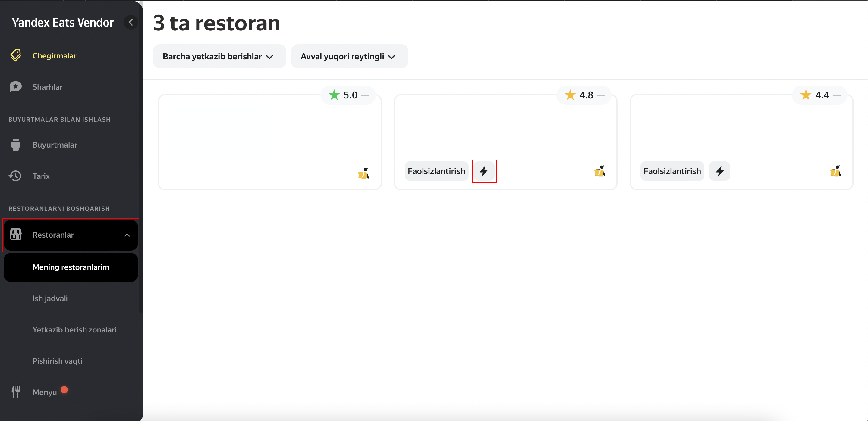
Task: Click the Menyu fork and knife icon
Action: pos(15,392)
